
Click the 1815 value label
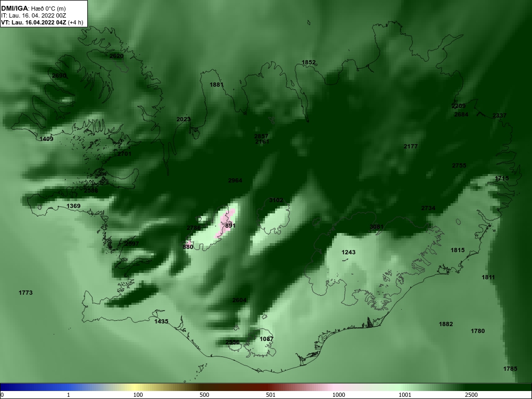pyautogui.click(x=458, y=250)
